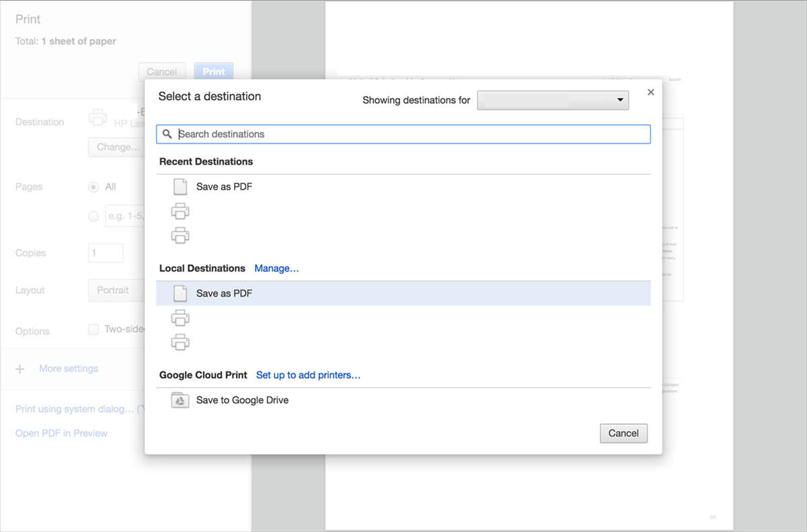
Task: Click the magnifier icon in the destination search
Action: tap(167, 135)
